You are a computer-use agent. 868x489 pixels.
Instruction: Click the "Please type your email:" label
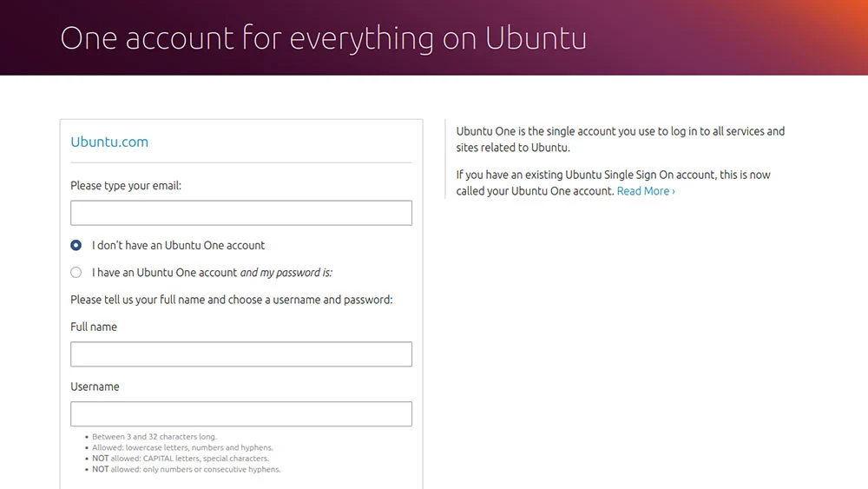126,186
